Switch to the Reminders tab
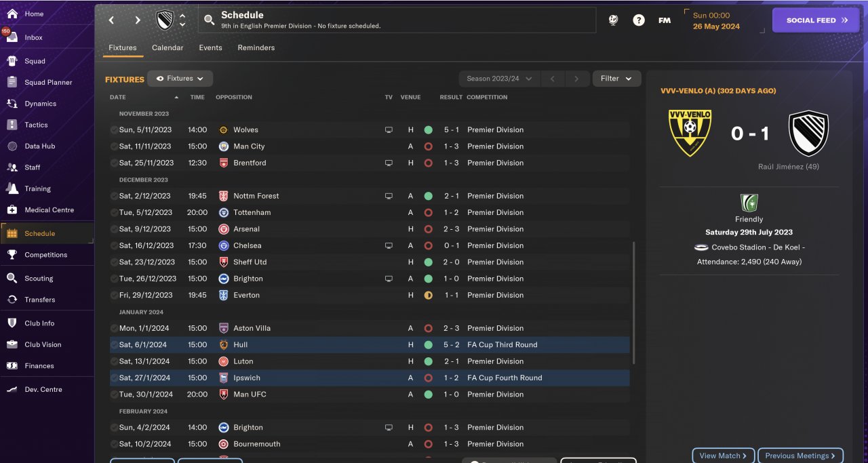Screen dimensions: 868x463 pos(256,48)
